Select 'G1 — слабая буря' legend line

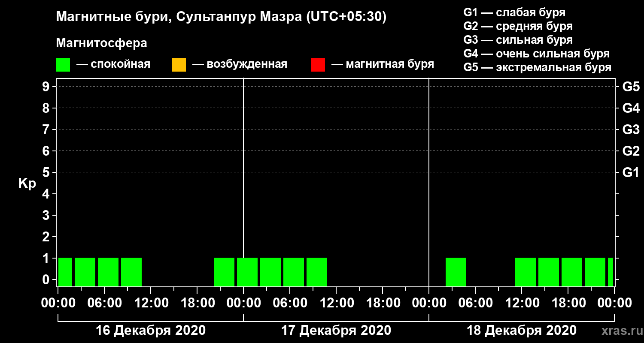click(514, 12)
